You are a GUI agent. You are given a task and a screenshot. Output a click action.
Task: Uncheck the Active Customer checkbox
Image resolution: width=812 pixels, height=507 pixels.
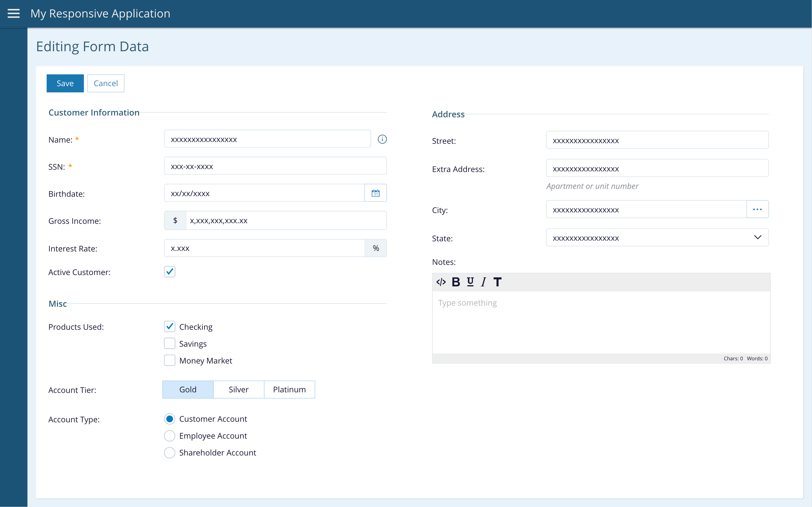click(170, 272)
